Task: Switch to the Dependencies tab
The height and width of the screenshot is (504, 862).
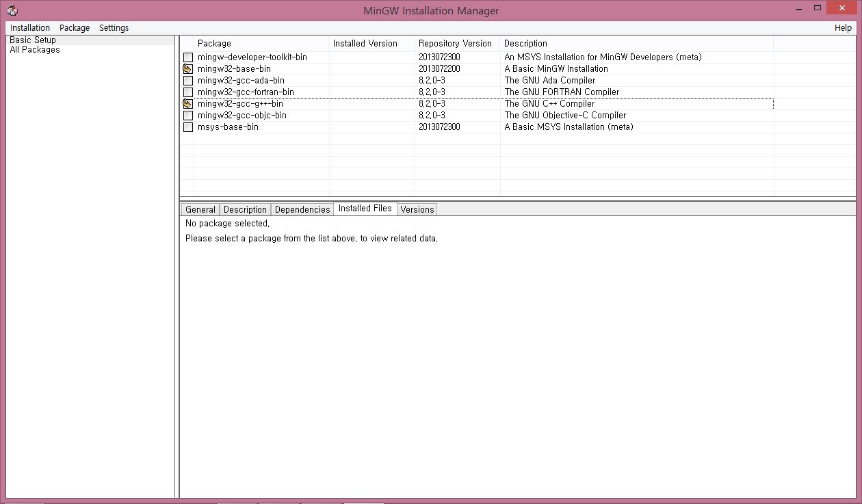Action: coord(302,209)
